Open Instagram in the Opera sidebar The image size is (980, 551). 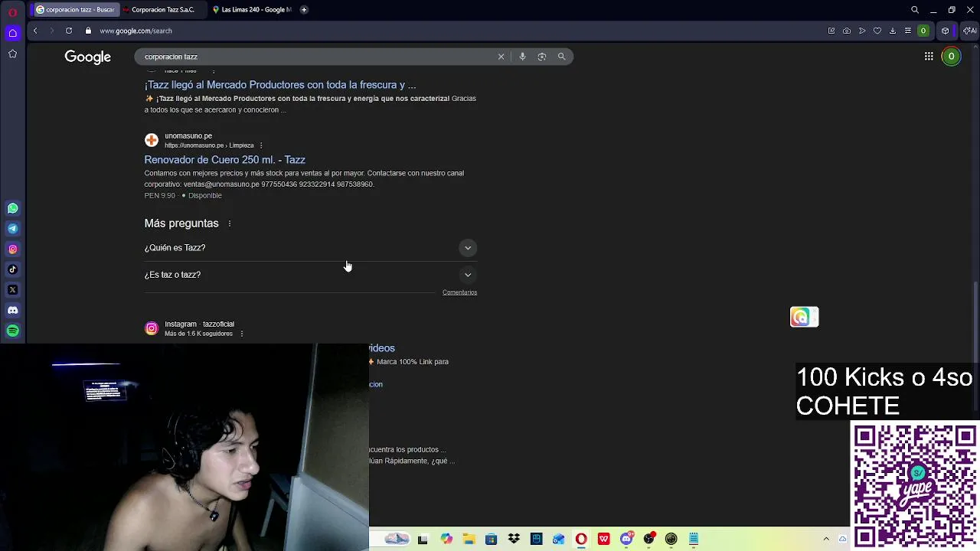pos(13,249)
